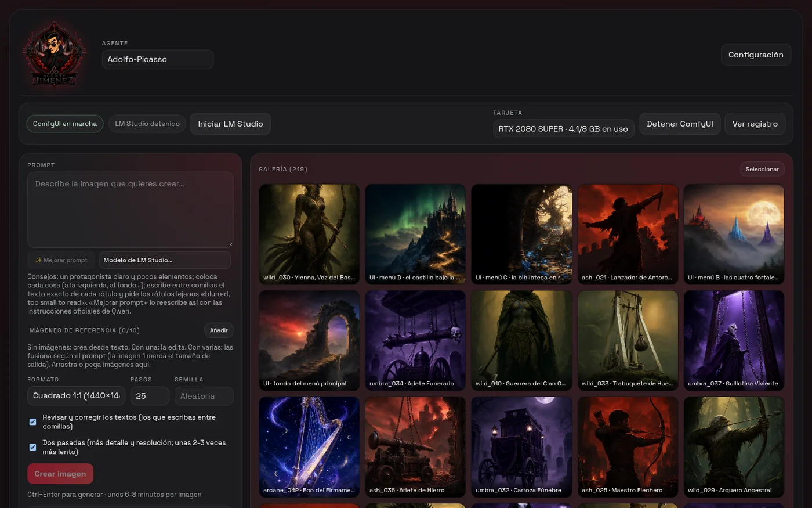The height and width of the screenshot is (508, 812).
Task: Click Seleccionar in the gallery header
Action: coord(762,169)
